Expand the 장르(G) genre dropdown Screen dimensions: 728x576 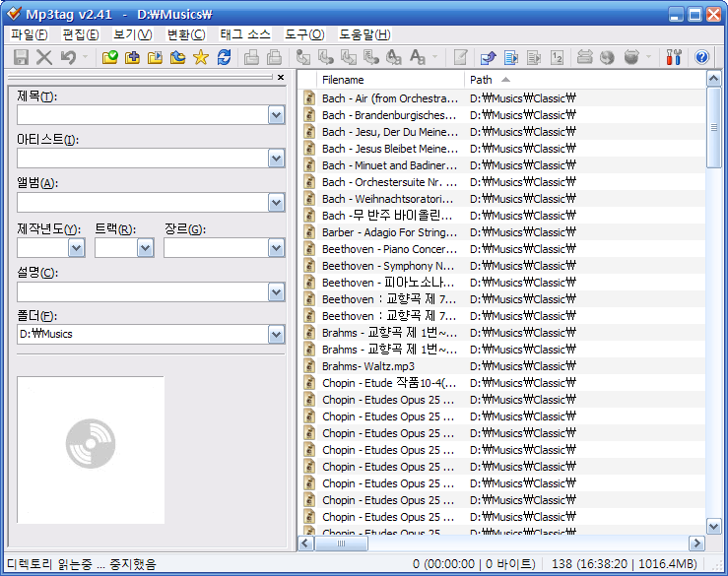[276, 248]
